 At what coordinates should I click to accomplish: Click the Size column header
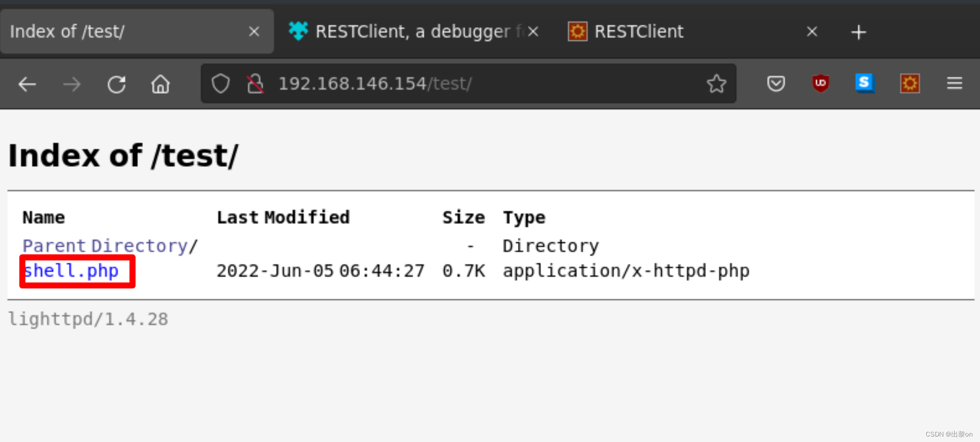464,218
